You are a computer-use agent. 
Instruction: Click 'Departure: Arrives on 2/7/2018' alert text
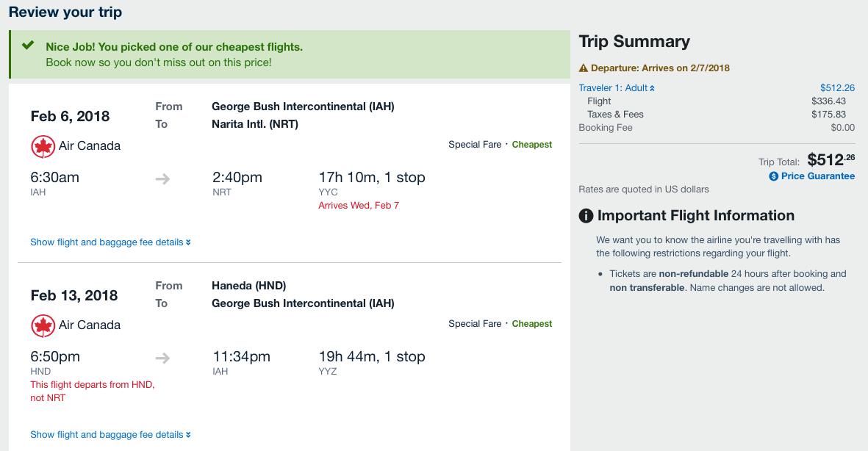pyautogui.click(x=660, y=68)
